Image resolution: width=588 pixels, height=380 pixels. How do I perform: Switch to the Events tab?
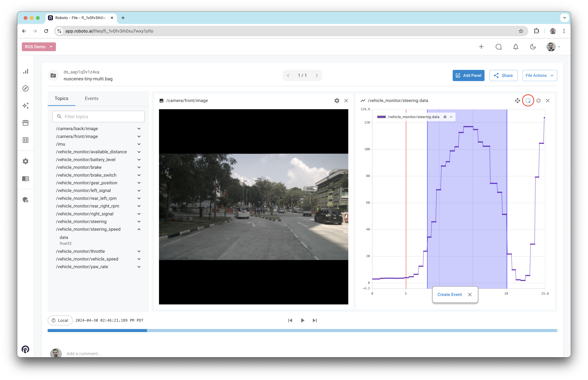point(91,98)
